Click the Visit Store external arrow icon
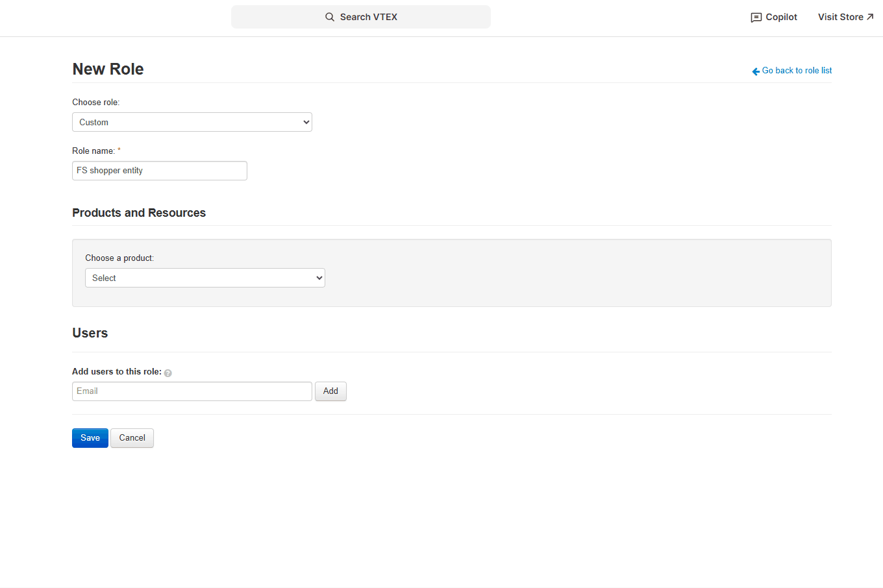Screen dimensions: 883x588 [x=870, y=17]
